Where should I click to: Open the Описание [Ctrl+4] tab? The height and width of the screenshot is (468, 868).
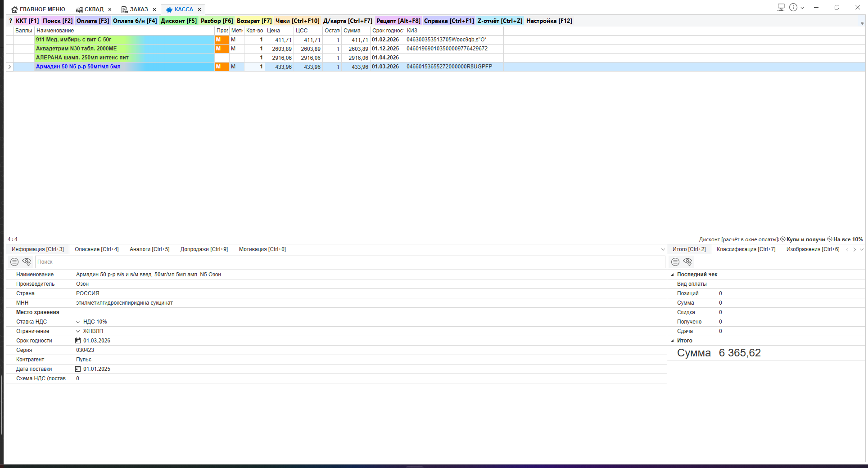[97, 249]
